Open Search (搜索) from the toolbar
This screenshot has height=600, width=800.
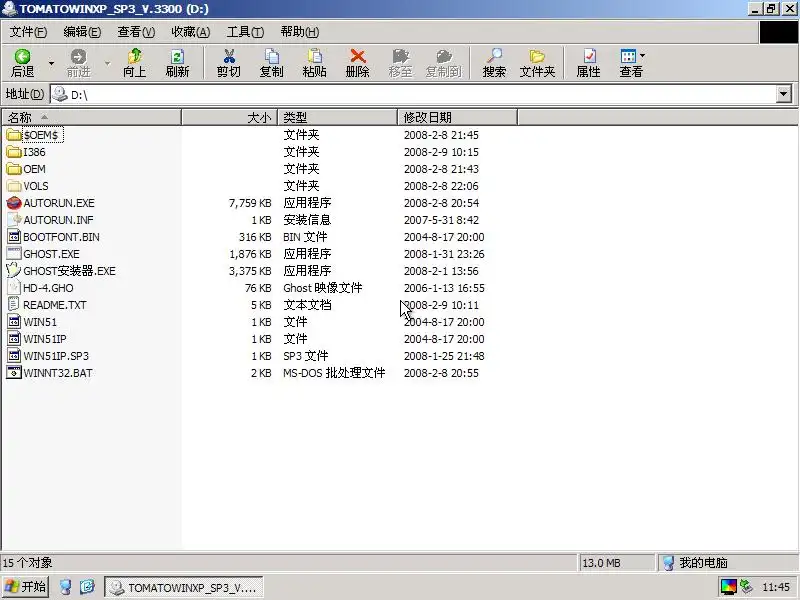pyautogui.click(x=494, y=63)
